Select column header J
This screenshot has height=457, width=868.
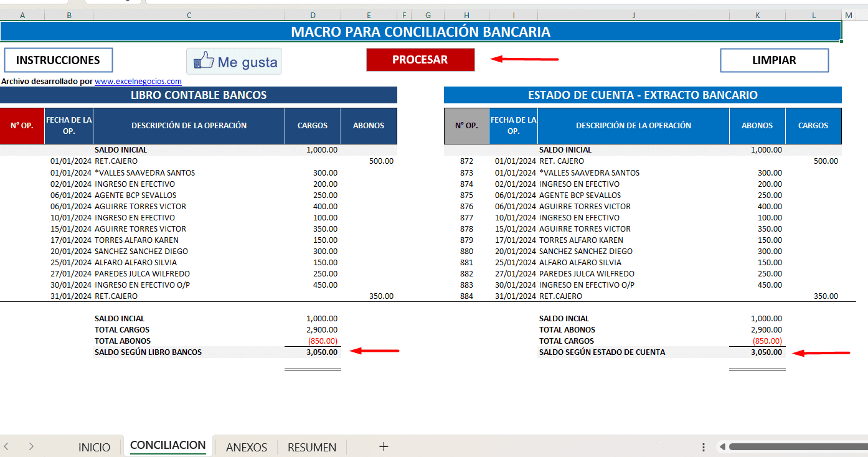point(633,14)
